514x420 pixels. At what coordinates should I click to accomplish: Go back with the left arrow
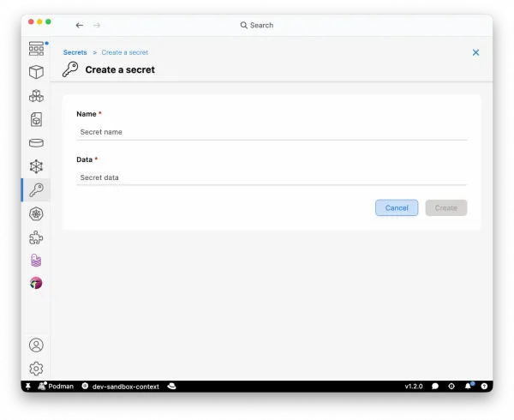80,25
